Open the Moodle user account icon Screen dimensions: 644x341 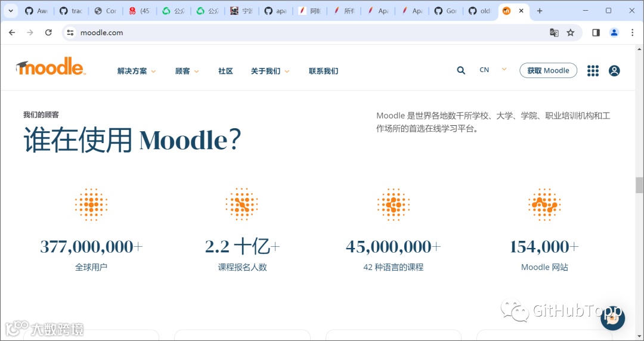(614, 71)
